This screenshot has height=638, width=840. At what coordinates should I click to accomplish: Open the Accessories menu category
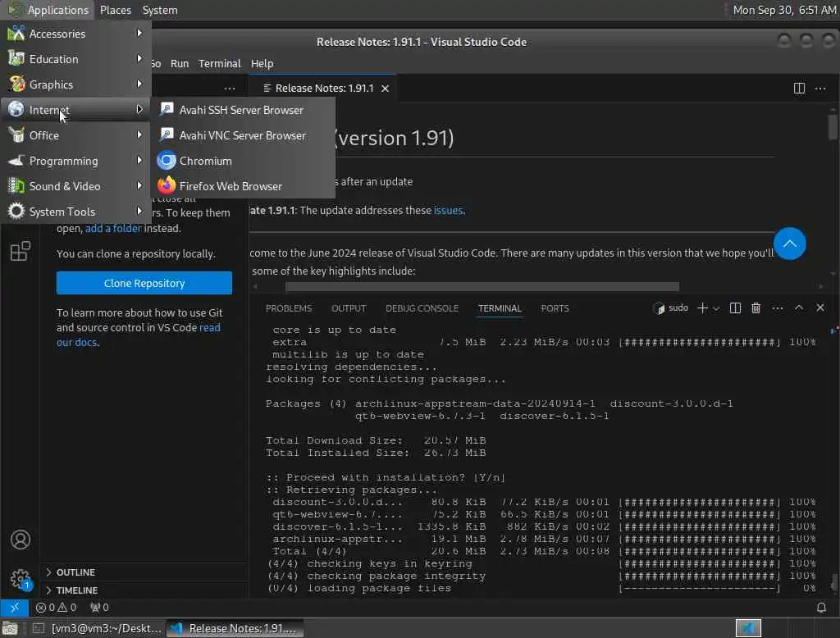click(x=76, y=34)
